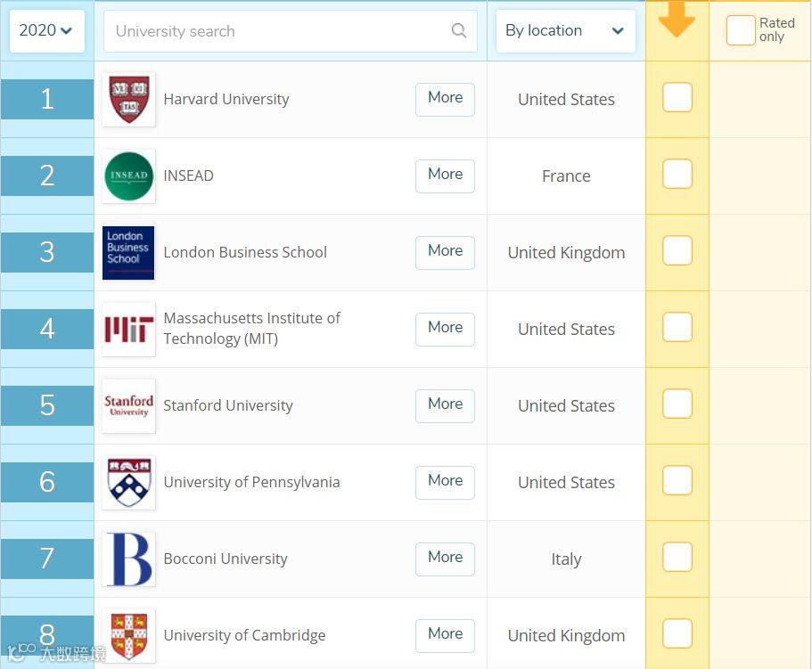812x669 pixels.
Task: Expand the By location dropdown
Action: click(565, 31)
